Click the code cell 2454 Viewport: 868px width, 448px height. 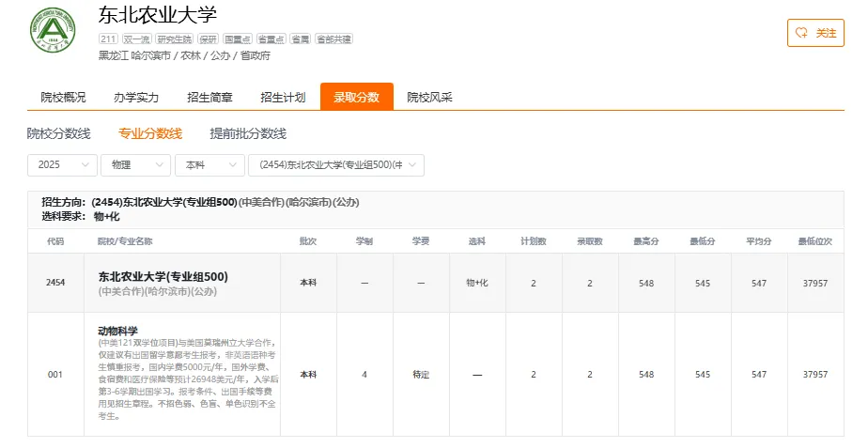pyautogui.click(x=55, y=283)
